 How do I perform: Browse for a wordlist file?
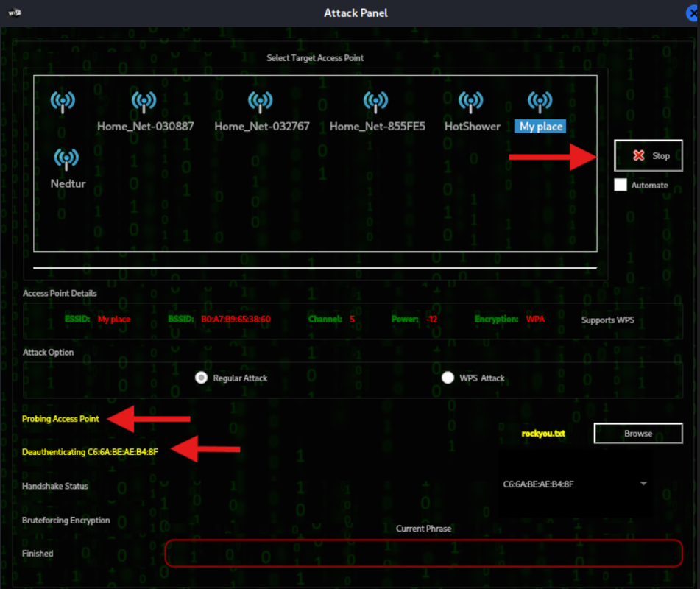tap(638, 433)
